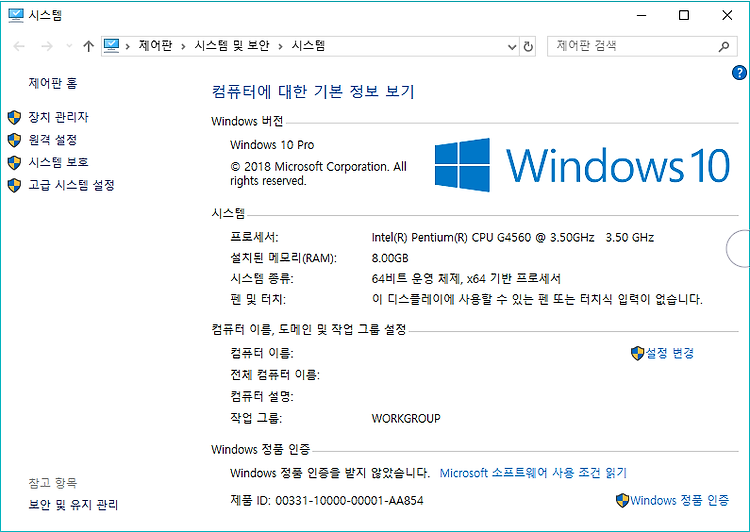Click the pen and touch status text
This screenshot has height=532, width=750.
click(x=537, y=299)
